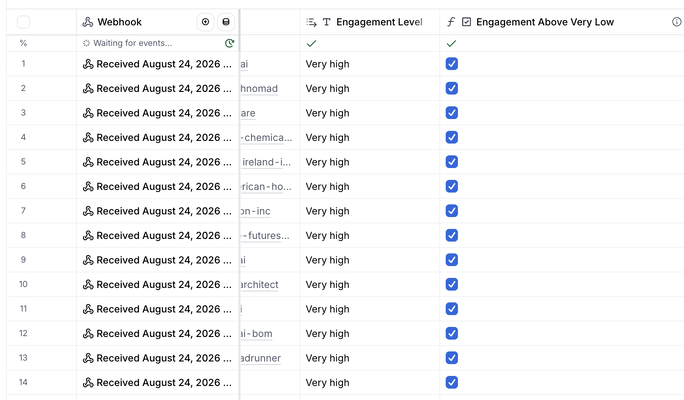Image resolution: width=684 pixels, height=400 pixels.
Task: Click the green checkmark under Engagement Above Very Low
Action: (451, 43)
